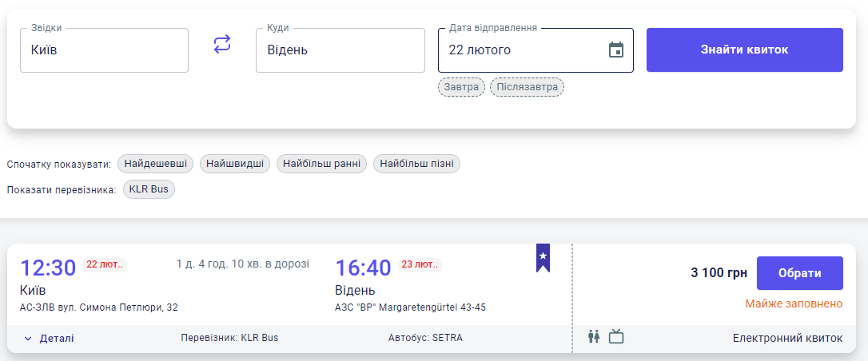This screenshot has height=361, width=868.
Task: Click the star bookmark ribbon on the trip
Action: [543, 257]
